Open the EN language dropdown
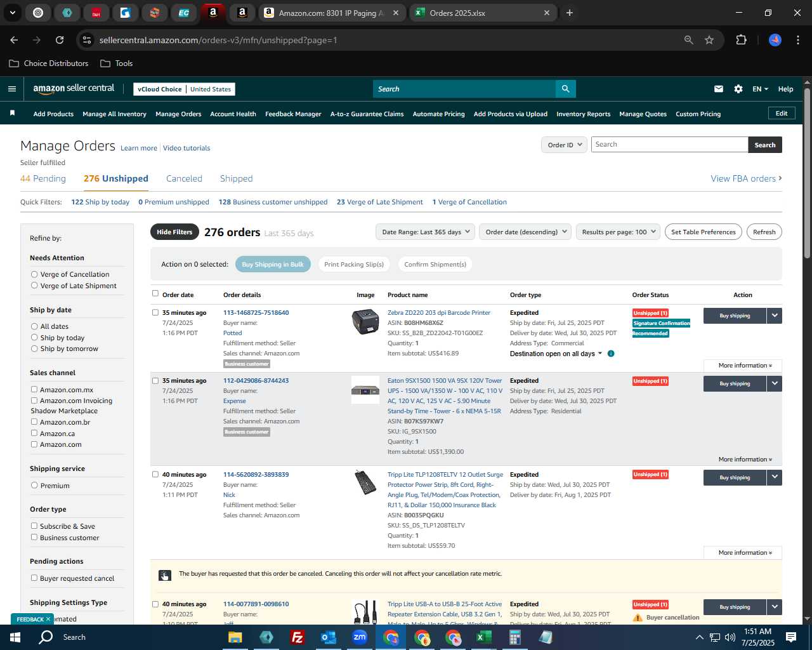812x650 pixels. 760,89
